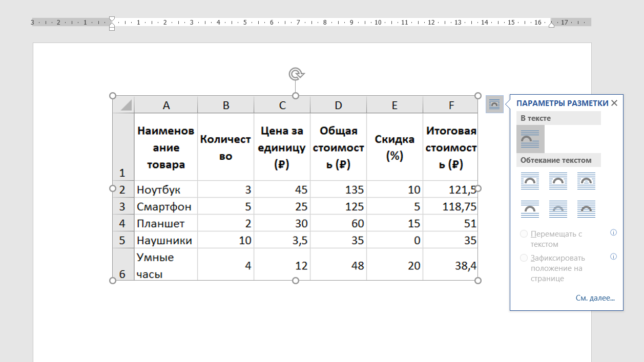Choose Behind Text wrapping option
The height and width of the screenshot is (362, 644).
point(558,209)
